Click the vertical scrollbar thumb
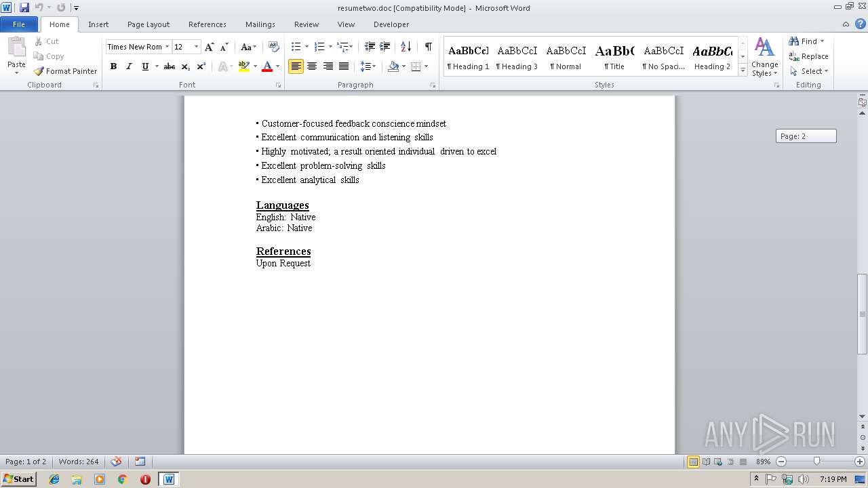The height and width of the screenshot is (488, 868). 862,314
